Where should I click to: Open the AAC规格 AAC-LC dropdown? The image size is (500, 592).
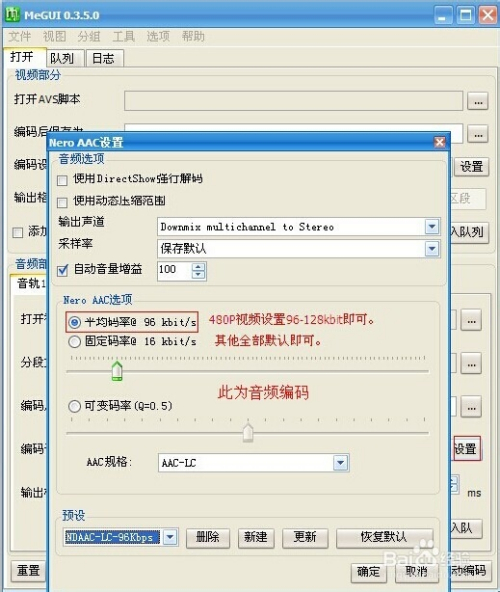tap(340, 463)
